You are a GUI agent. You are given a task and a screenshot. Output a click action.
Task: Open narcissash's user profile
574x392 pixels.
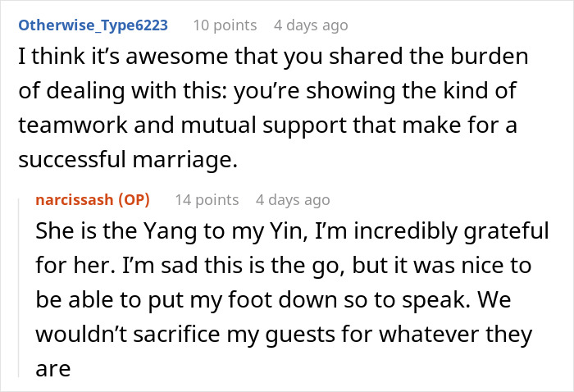[75, 200]
